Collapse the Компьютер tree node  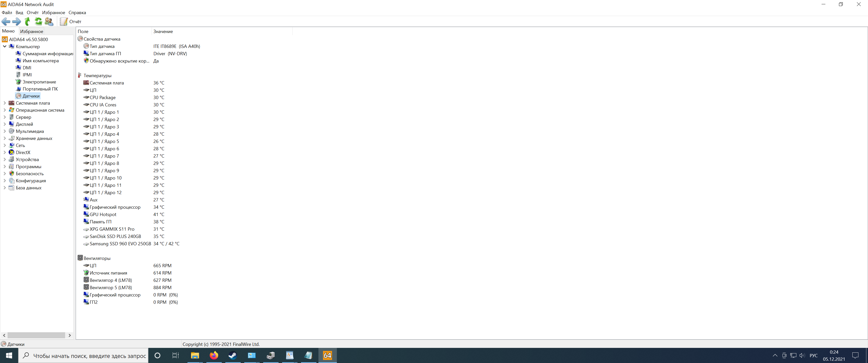pyautogui.click(x=5, y=46)
